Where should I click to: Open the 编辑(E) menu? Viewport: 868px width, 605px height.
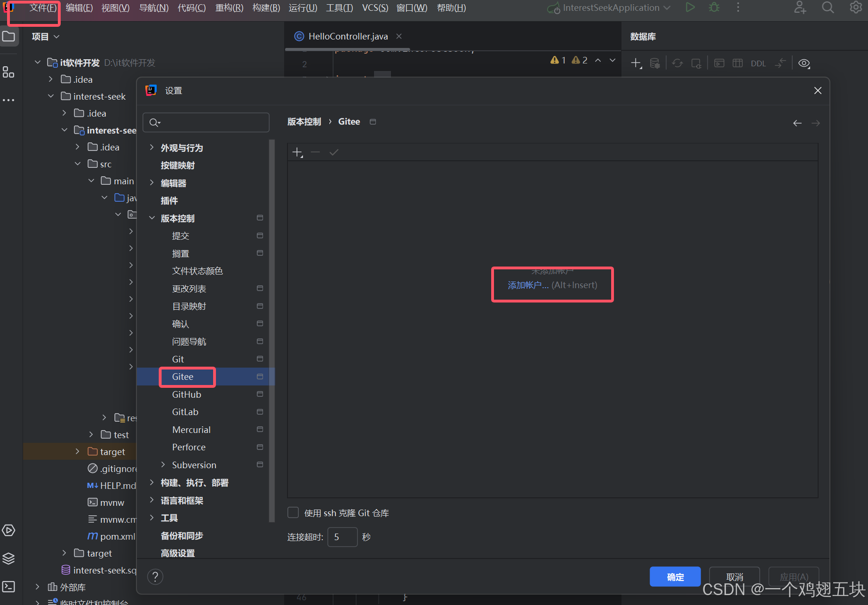pos(79,8)
